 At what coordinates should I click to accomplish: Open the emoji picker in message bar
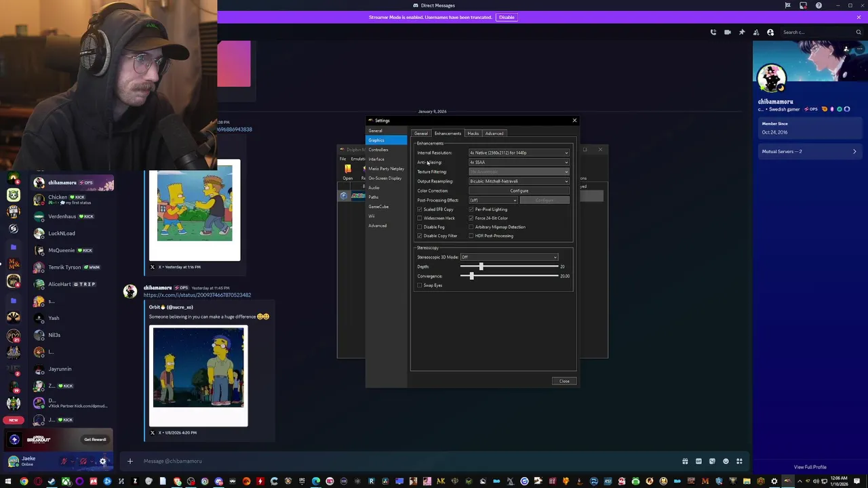point(726,461)
